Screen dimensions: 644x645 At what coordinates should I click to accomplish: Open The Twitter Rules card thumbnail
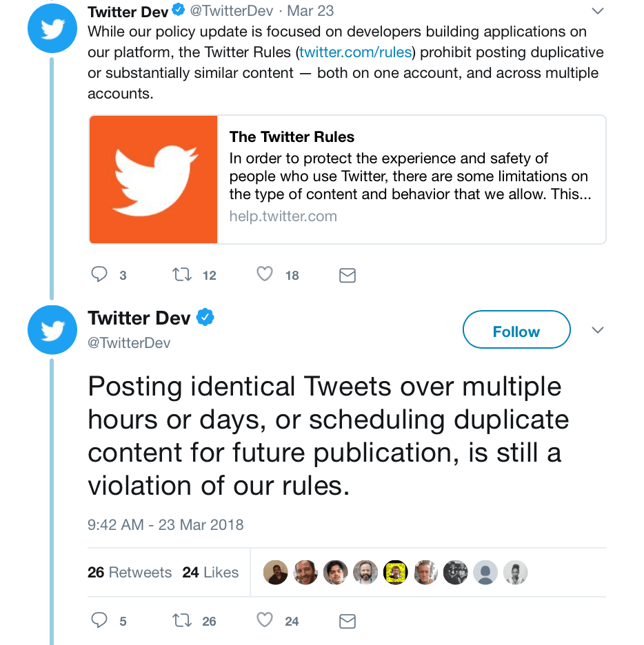click(x=154, y=179)
